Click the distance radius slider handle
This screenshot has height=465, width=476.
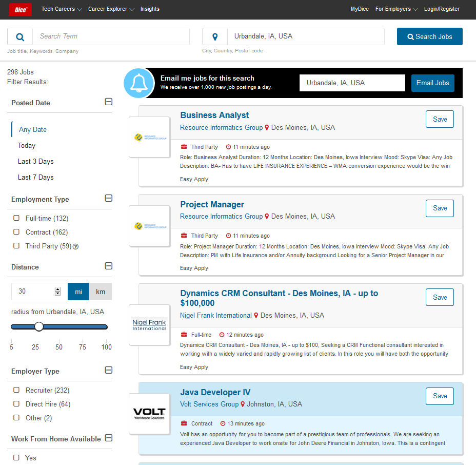(x=39, y=326)
